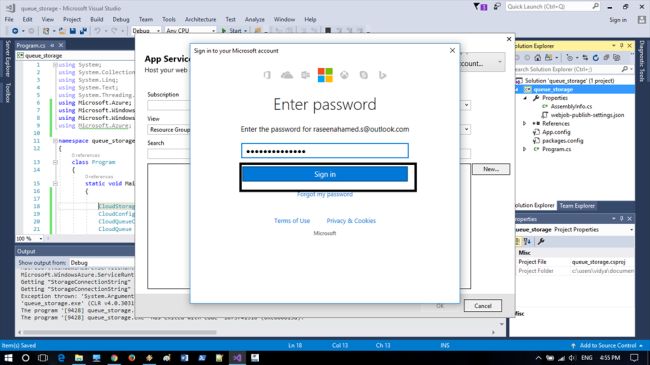Click the Show All Files icon in Solution Explorer
650x365 pixels.
pos(617,58)
